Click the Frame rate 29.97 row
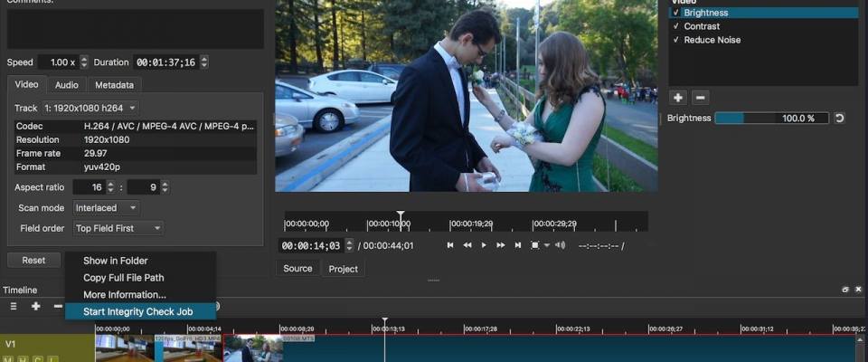The image size is (868, 362). (x=135, y=153)
